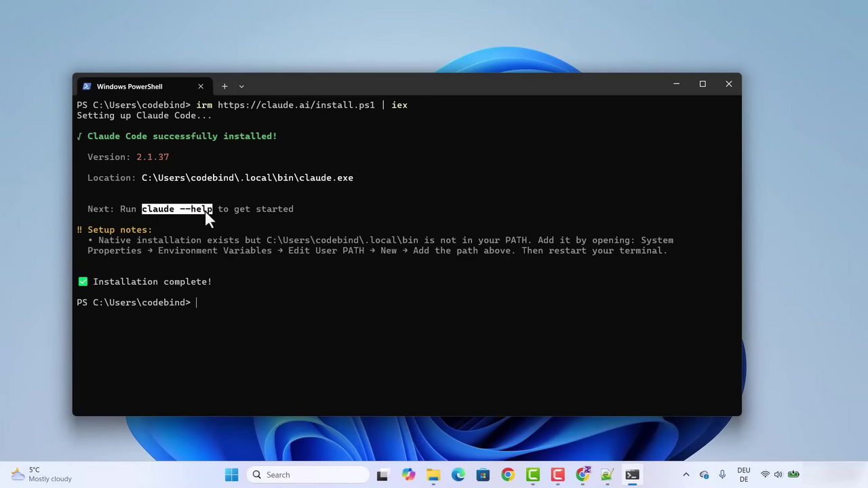868x488 pixels.
Task: Open the DEU DE language switcher
Action: pos(743,474)
